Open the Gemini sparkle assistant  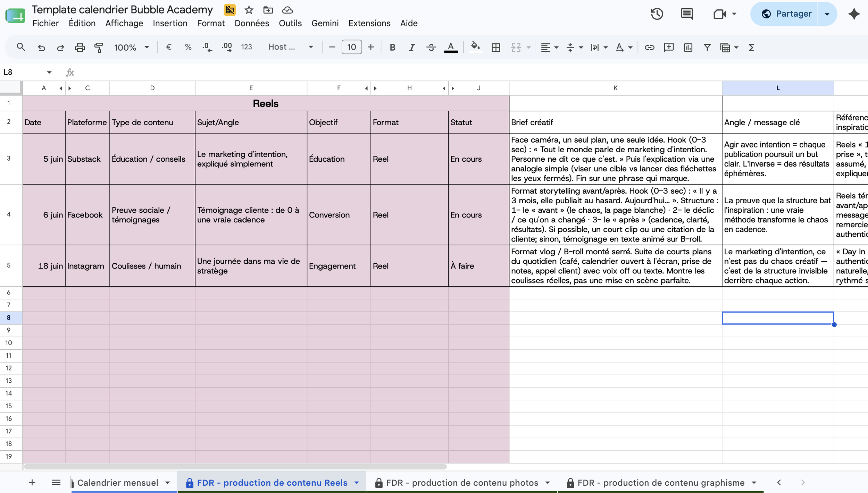coord(854,14)
